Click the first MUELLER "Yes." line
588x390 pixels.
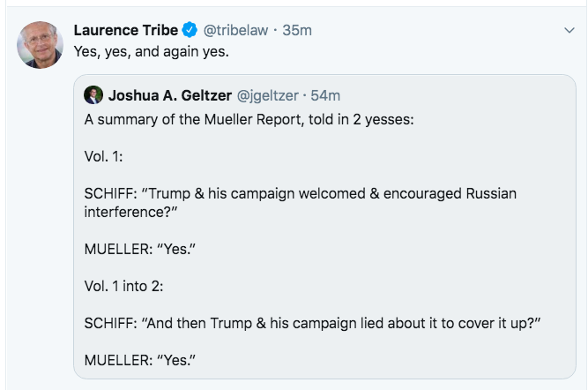[139, 248]
